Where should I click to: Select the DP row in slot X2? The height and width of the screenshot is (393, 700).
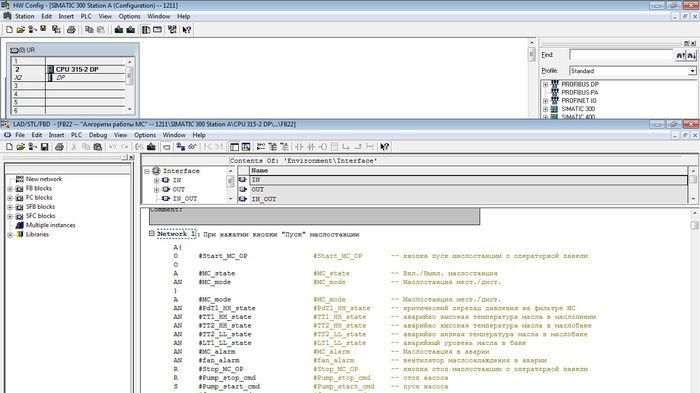68,77
